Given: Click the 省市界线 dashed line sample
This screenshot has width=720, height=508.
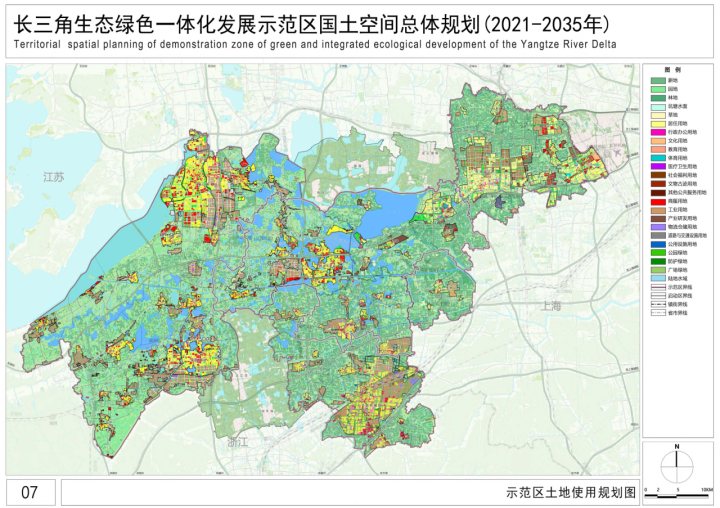Looking at the screenshot, I should tap(658, 313).
